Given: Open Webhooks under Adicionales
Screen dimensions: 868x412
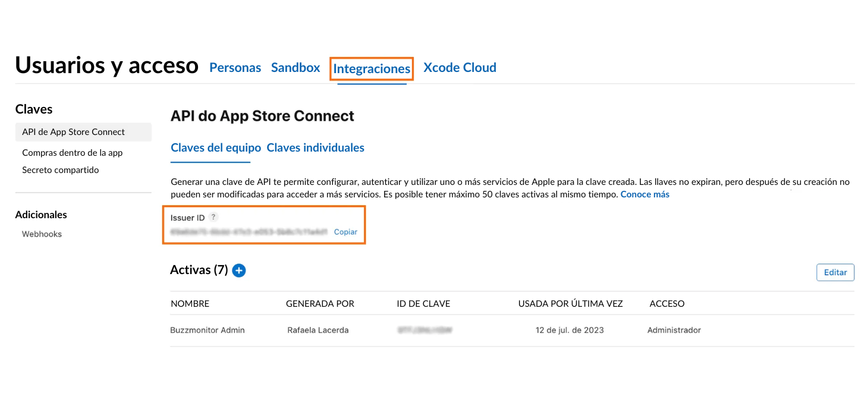Looking at the screenshot, I should tap(42, 234).
